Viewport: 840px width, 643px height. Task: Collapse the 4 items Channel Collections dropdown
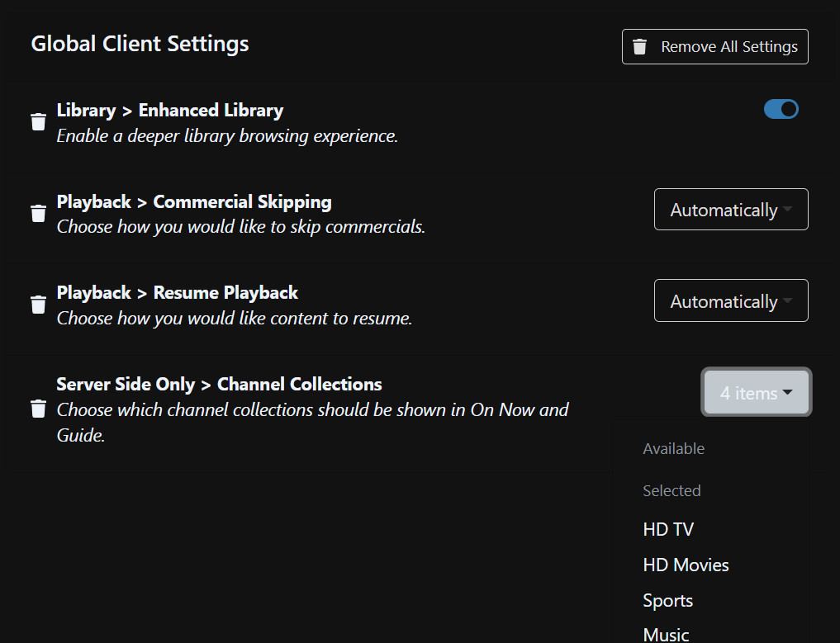(x=757, y=393)
